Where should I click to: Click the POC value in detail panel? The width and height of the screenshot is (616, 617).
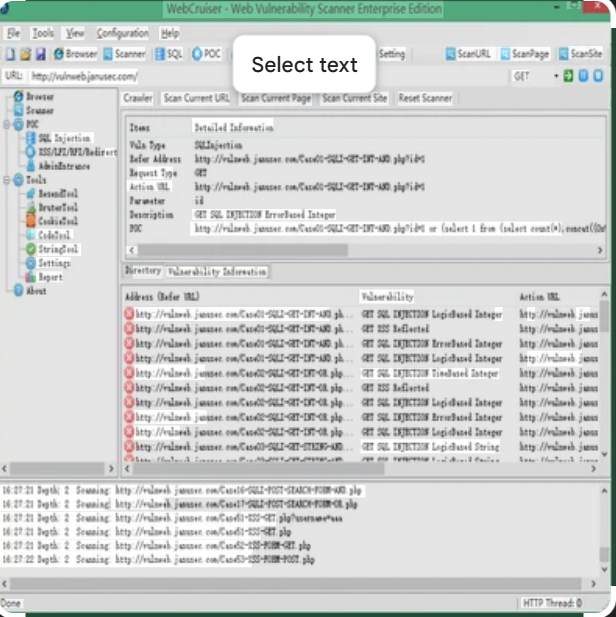tap(399, 228)
